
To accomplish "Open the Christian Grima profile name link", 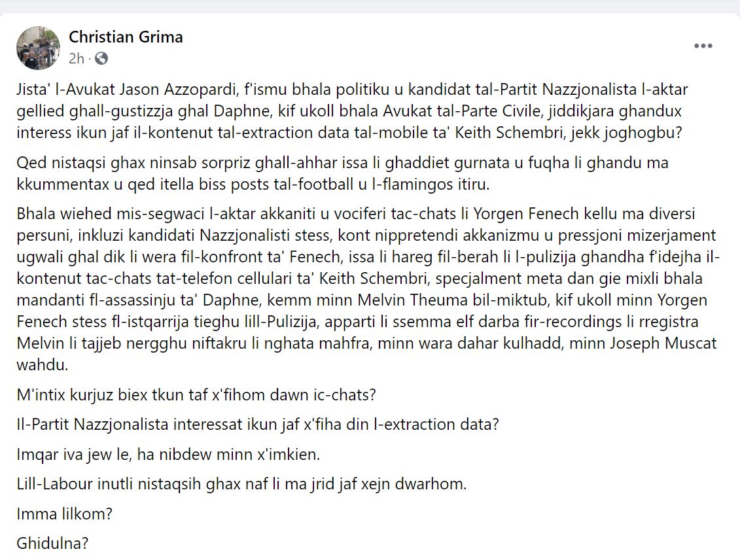I will 126,37.
